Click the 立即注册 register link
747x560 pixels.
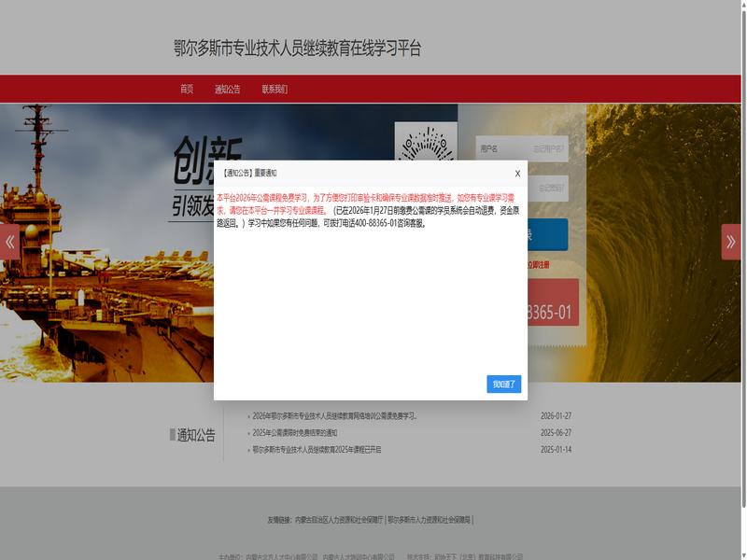pyautogui.click(x=539, y=265)
